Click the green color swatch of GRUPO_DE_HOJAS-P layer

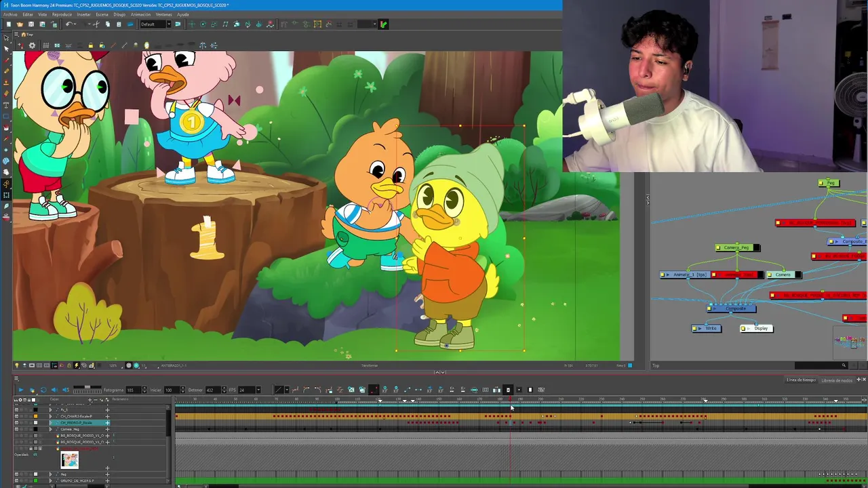[35, 481]
